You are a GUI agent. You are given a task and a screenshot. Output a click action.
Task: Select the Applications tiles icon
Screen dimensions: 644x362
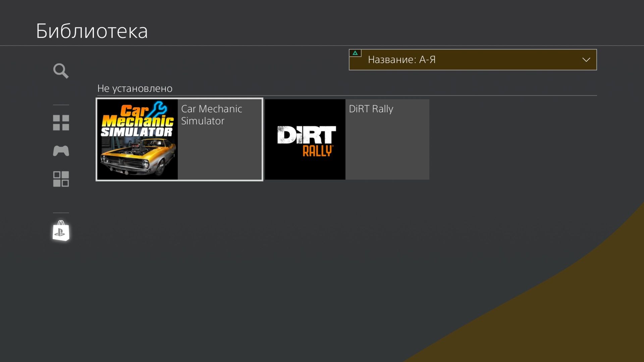coord(61,179)
